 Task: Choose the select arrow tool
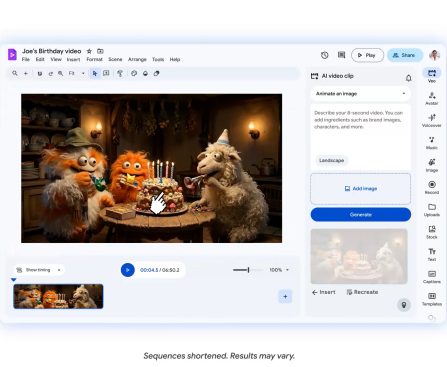coord(95,73)
